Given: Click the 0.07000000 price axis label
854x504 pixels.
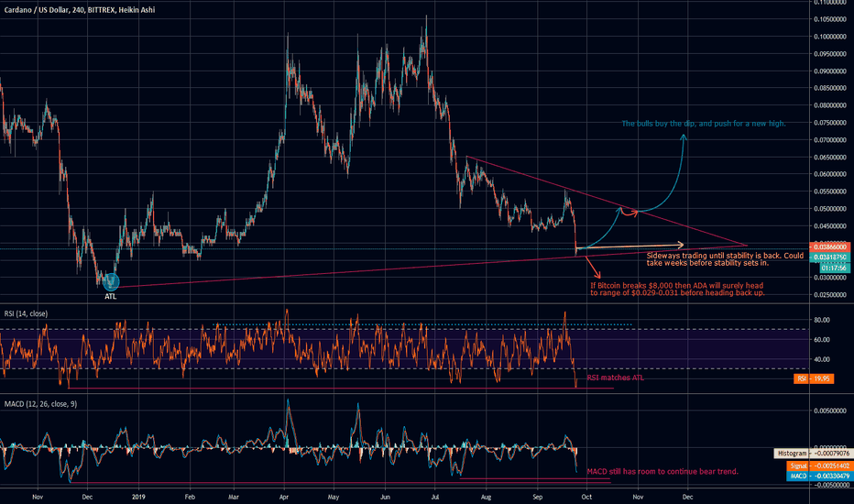Looking at the screenshot, I should pyautogui.click(x=830, y=140).
